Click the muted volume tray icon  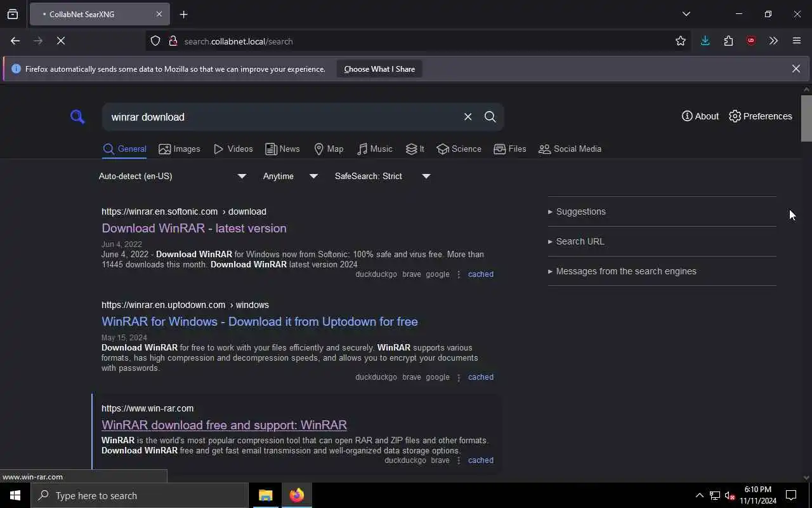click(x=730, y=495)
